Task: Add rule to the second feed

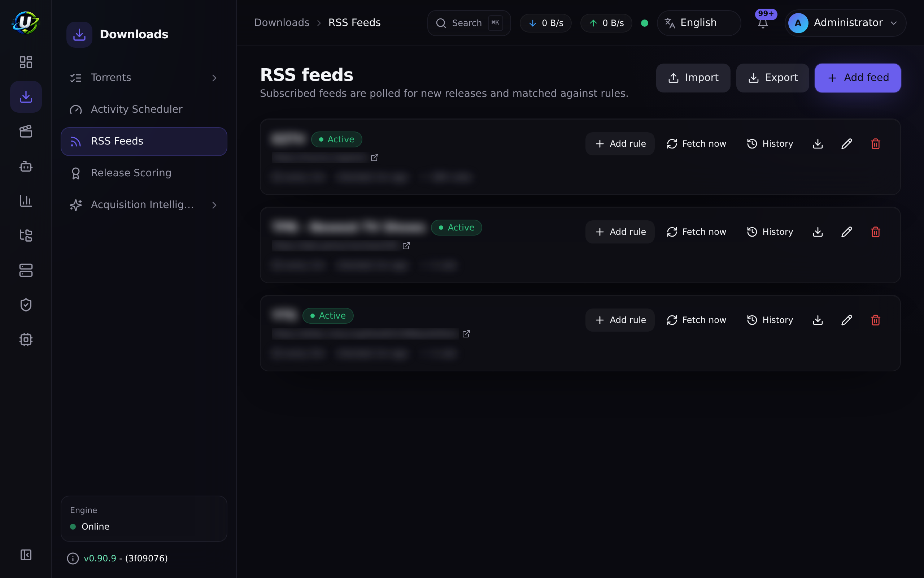Action: pyautogui.click(x=620, y=232)
